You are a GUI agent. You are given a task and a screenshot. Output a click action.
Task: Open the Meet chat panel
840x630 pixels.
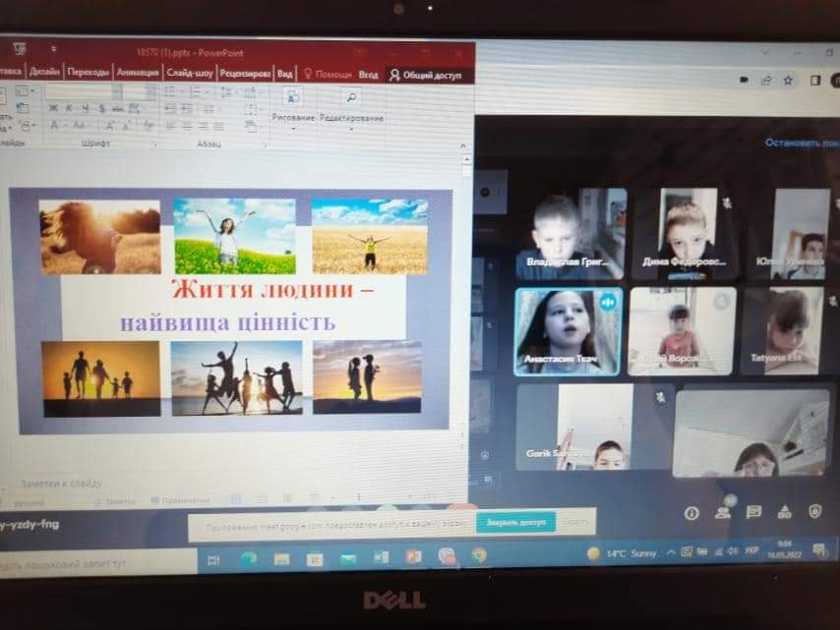click(753, 512)
